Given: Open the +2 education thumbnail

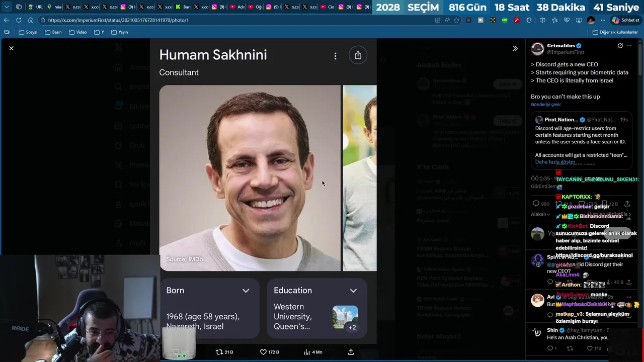Looking at the screenshot, I should tap(345, 318).
